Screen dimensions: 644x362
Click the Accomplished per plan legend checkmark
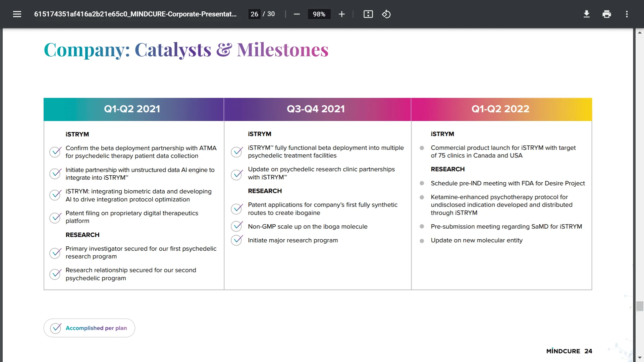click(56, 328)
